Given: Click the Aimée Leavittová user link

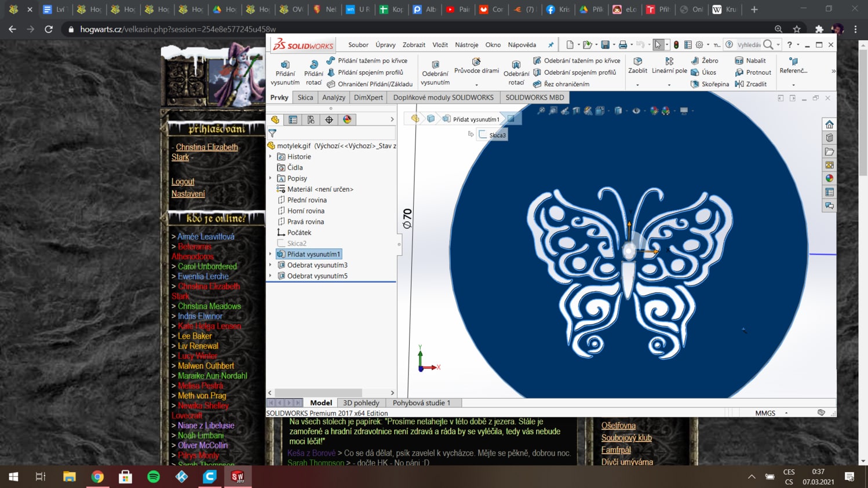Looking at the screenshot, I should [x=206, y=237].
